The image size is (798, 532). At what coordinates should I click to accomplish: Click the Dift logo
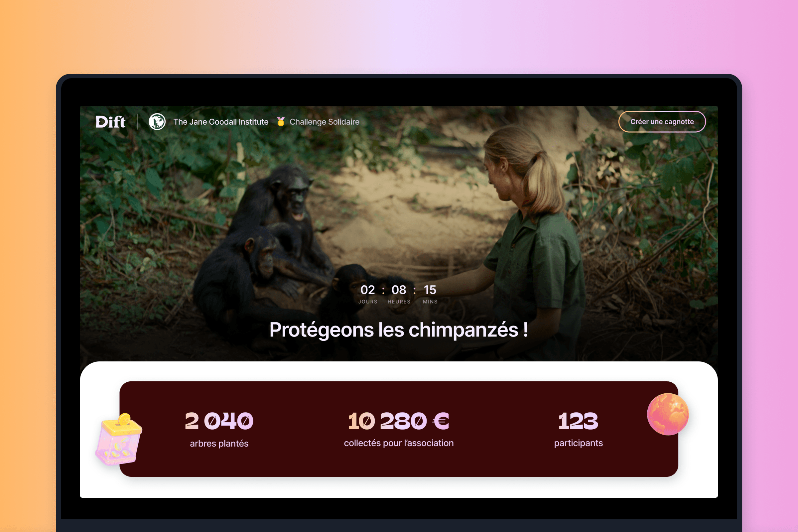[110, 122]
